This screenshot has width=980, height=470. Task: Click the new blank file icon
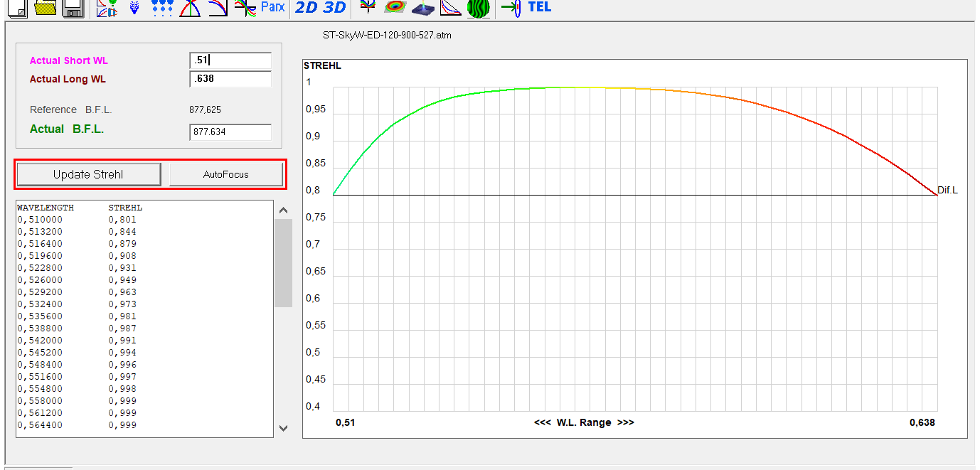pyautogui.click(x=18, y=8)
